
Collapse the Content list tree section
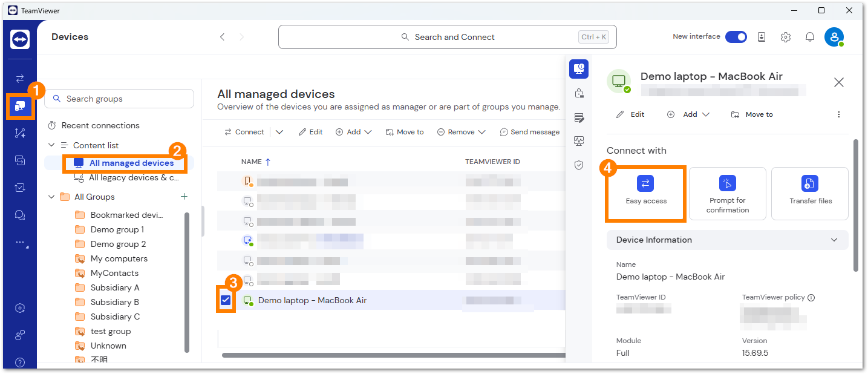pyautogui.click(x=51, y=145)
